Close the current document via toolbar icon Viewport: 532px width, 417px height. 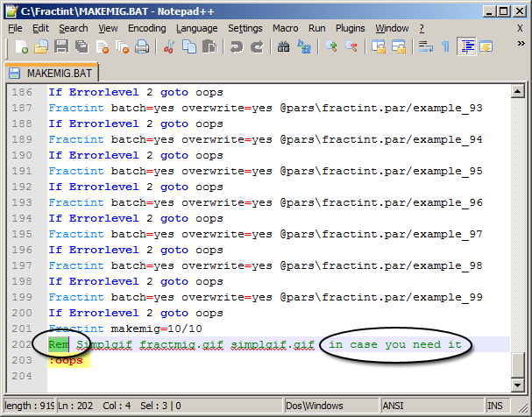(x=103, y=46)
